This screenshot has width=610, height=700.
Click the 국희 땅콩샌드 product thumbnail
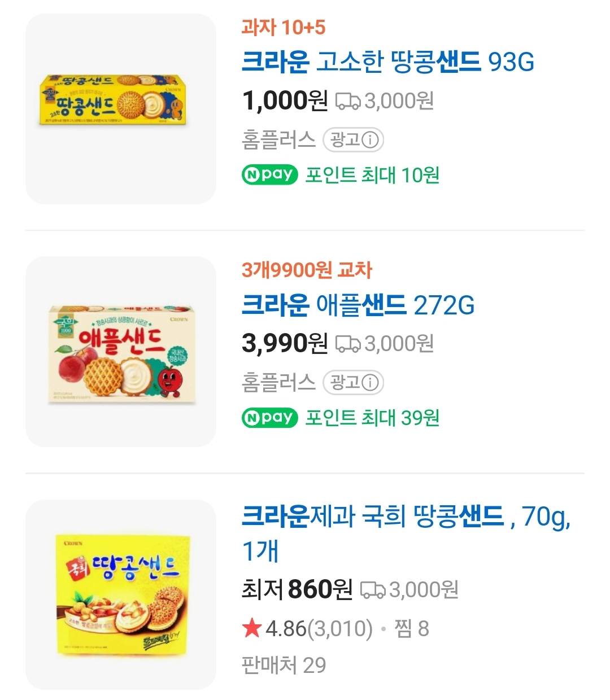point(121,594)
